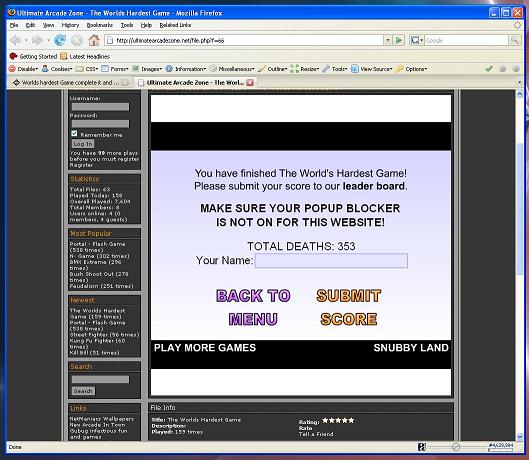Toggle the Remember me checkbox
This screenshot has height=460, width=529.
74,134
